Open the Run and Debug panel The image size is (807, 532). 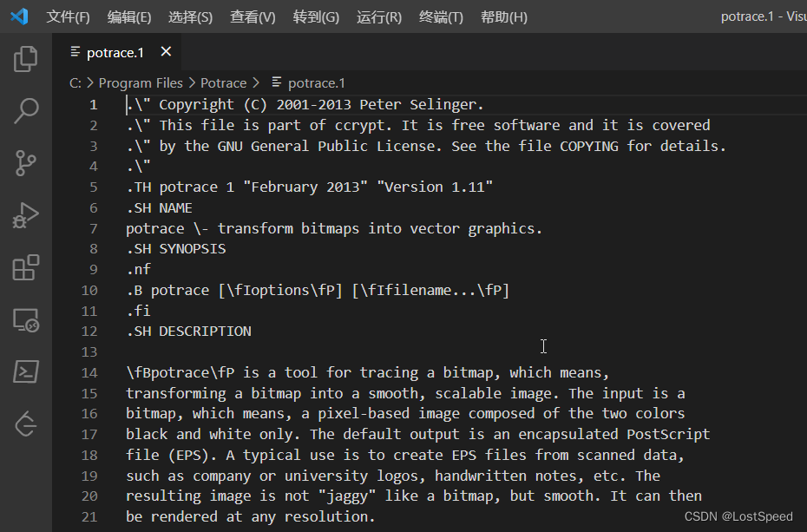pos(25,216)
